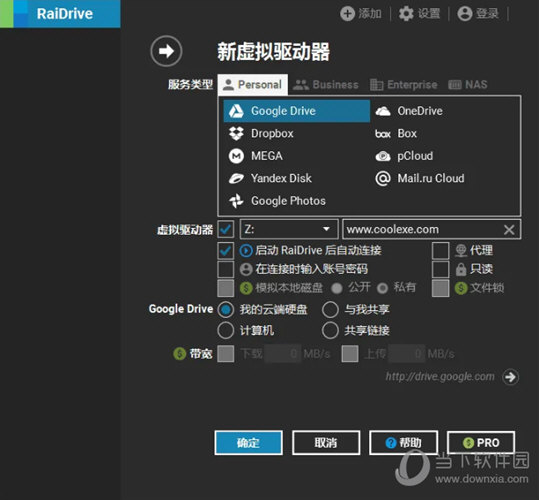Click the arrow icon next to drive.google.com

click(510, 377)
